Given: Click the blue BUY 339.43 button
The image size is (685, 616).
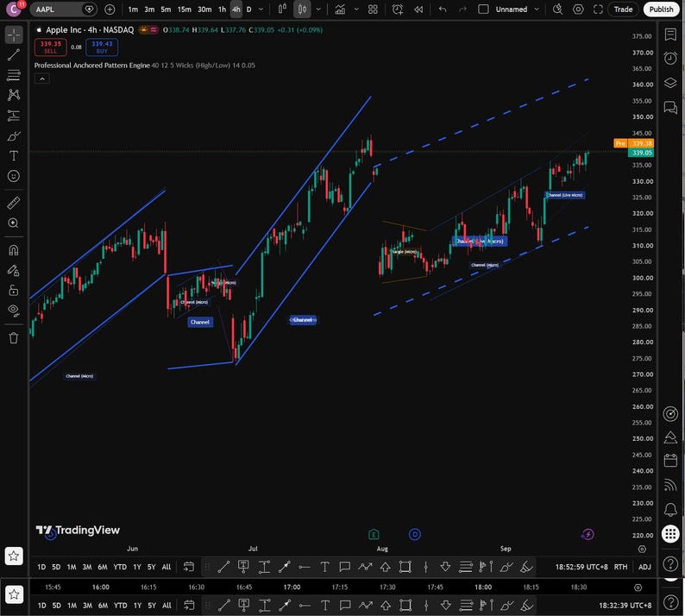Looking at the screenshot, I should tap(102, 47).
